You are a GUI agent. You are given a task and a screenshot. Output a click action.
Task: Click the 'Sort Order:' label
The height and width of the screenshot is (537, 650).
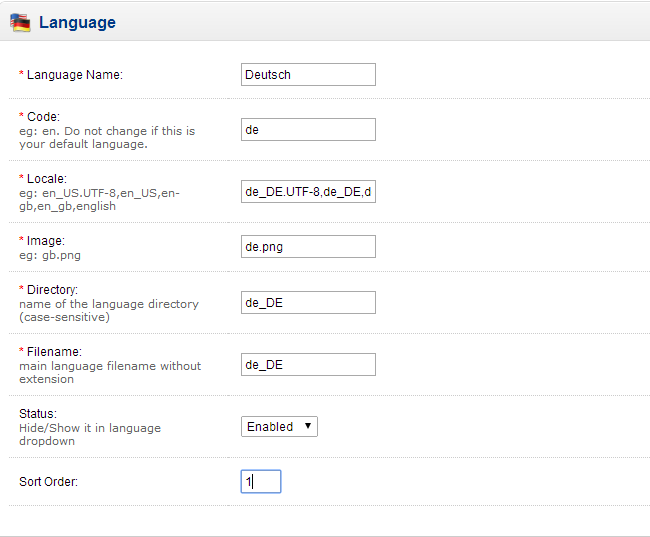(48, 482)
